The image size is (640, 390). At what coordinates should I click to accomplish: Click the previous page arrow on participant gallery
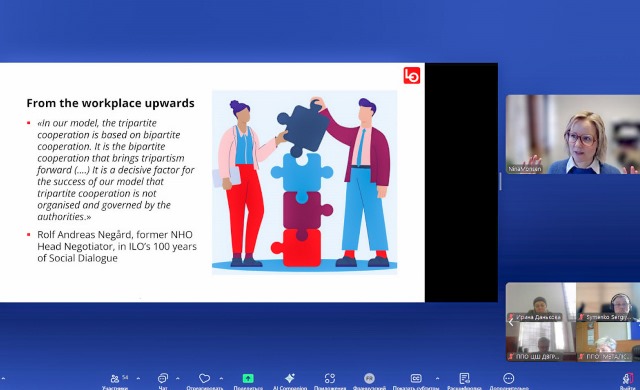(x=511, y=322)
